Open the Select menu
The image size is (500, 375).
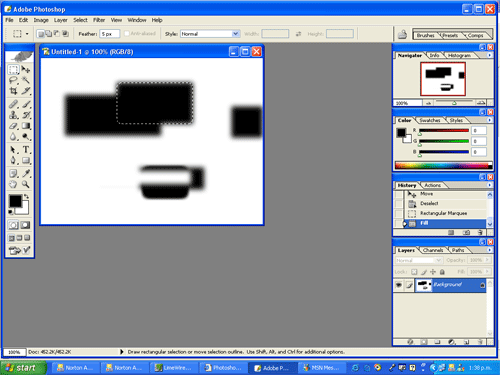coord(80,20)
